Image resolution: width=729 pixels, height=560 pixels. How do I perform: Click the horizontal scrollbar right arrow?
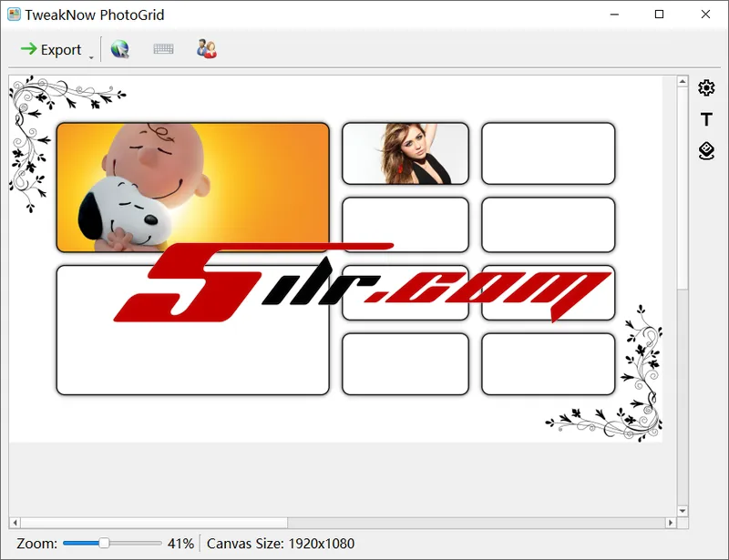point(671,523)
